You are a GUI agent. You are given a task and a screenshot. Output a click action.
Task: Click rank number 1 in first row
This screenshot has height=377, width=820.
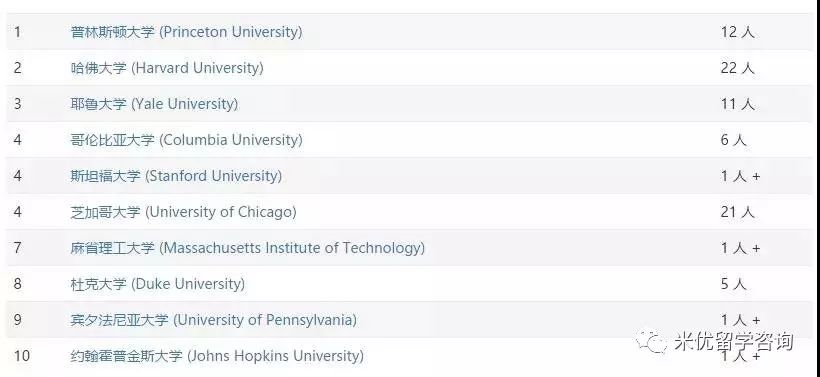coord(18,32)
